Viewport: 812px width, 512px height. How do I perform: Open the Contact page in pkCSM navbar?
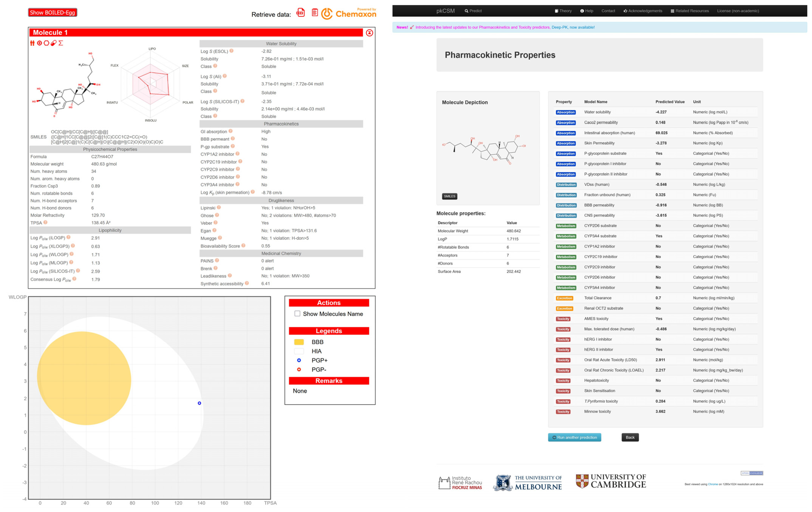pyautogui.click(x=608, y=11)
